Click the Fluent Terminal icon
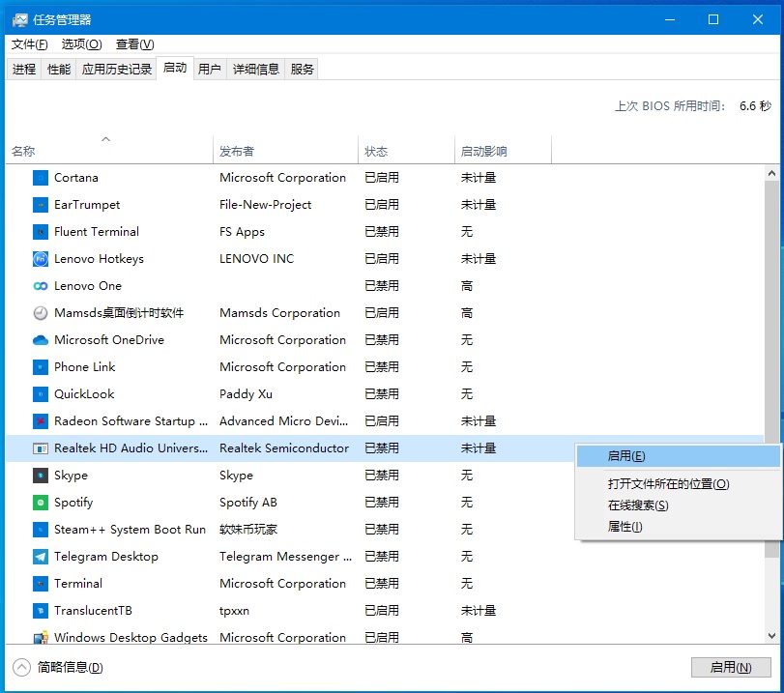 tap(41, 232)
